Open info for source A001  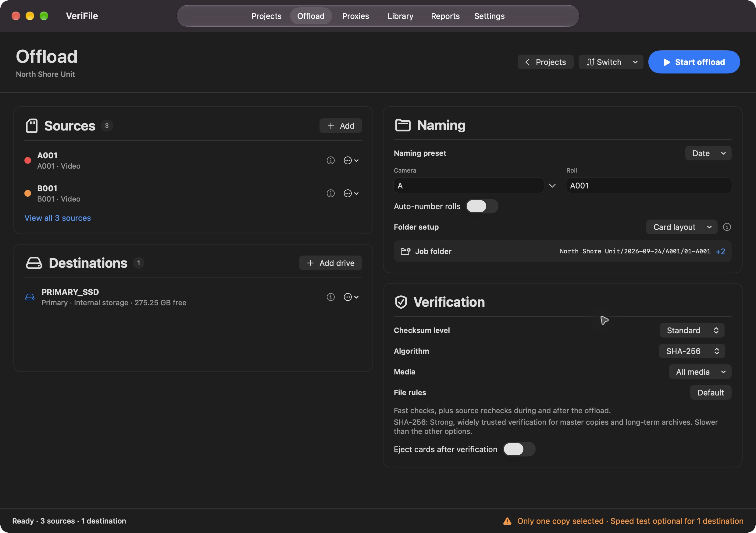330,160
